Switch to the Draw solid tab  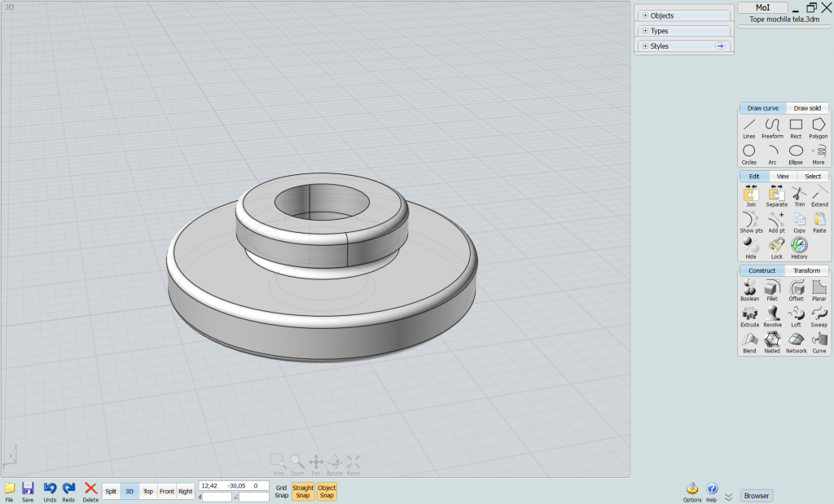coord(807,108)
